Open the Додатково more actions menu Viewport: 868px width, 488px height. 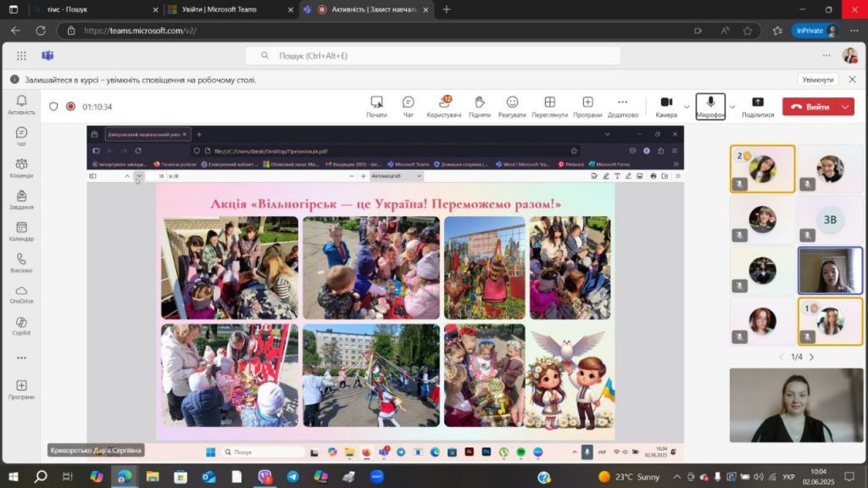(623, 106)
